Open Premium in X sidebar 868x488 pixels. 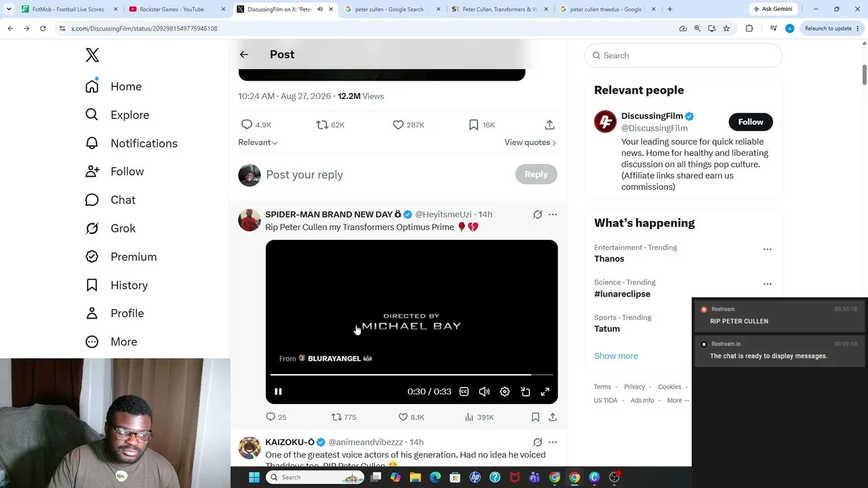[121, 257]
